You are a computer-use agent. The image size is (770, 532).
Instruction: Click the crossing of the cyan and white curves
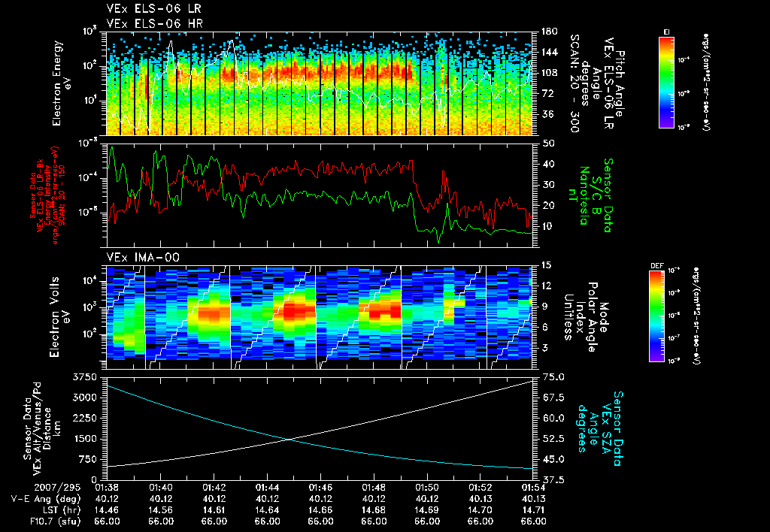tap(290, 440)
